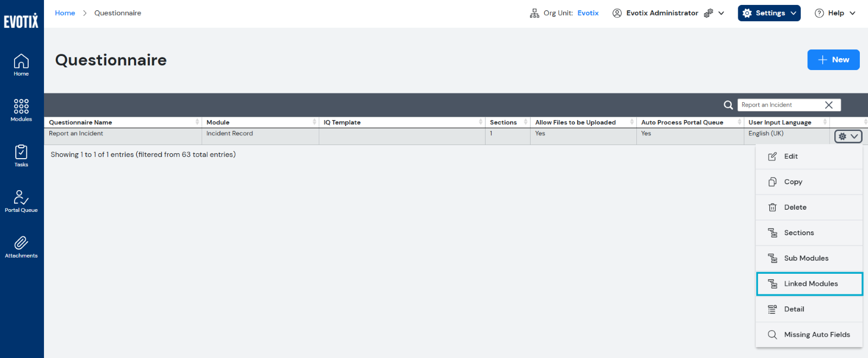Select Missing Auto Fields option
The image size is (868, 358).
(816, 335)
